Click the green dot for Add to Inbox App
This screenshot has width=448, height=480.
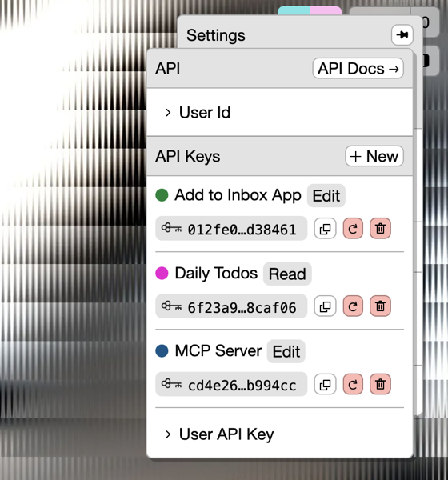[x=162, y=195]
